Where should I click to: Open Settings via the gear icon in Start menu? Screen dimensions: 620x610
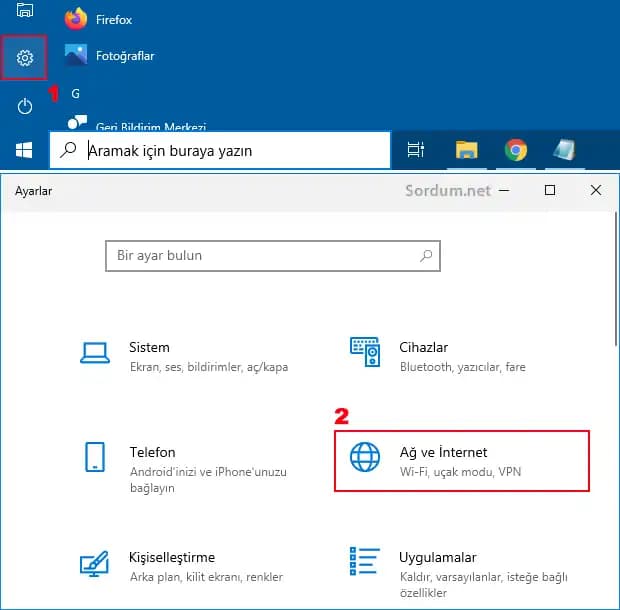25,59
